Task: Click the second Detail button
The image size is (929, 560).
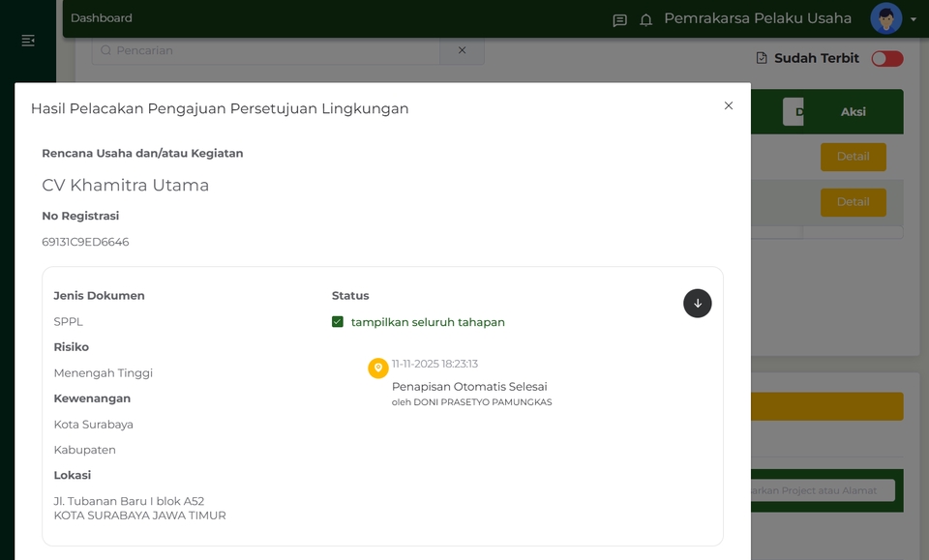Action: pos(853,202)
